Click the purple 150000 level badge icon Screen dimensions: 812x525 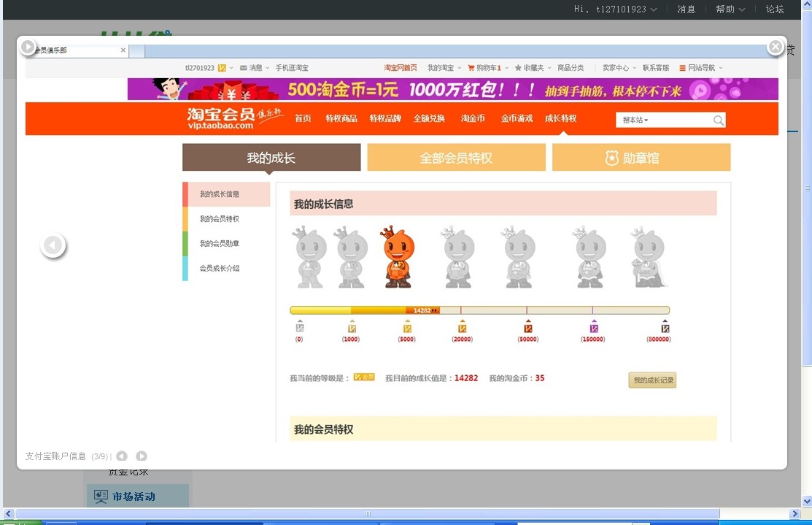point(593,328)
